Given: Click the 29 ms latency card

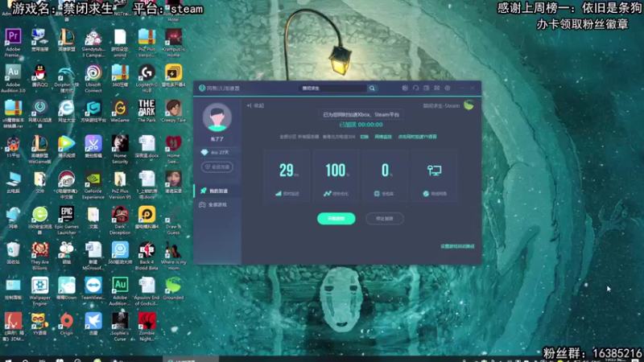Looking at the screenshot, I should tap(287, 175).
